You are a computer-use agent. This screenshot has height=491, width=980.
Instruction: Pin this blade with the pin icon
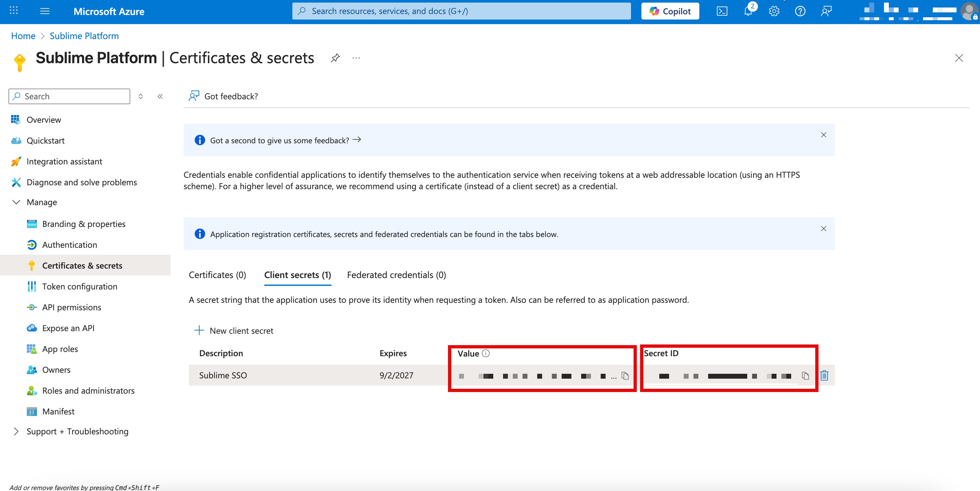(x=335, y=58)
